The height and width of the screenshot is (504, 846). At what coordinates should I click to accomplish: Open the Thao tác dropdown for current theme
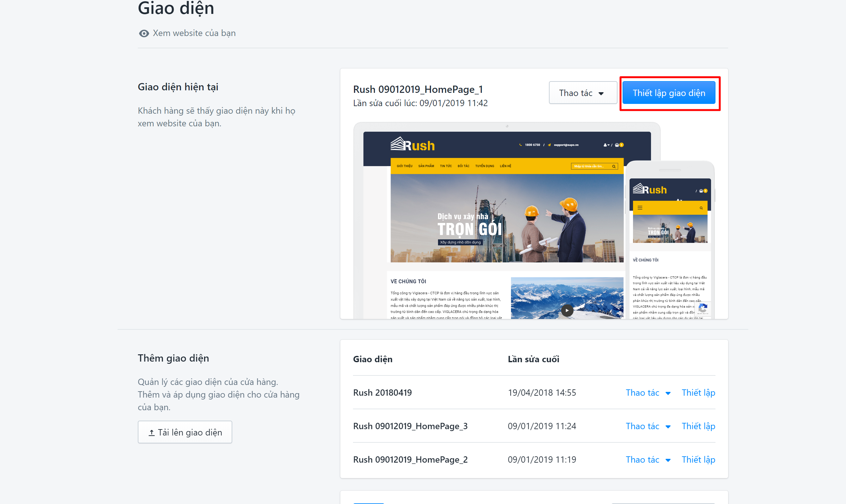pos(582,93)
